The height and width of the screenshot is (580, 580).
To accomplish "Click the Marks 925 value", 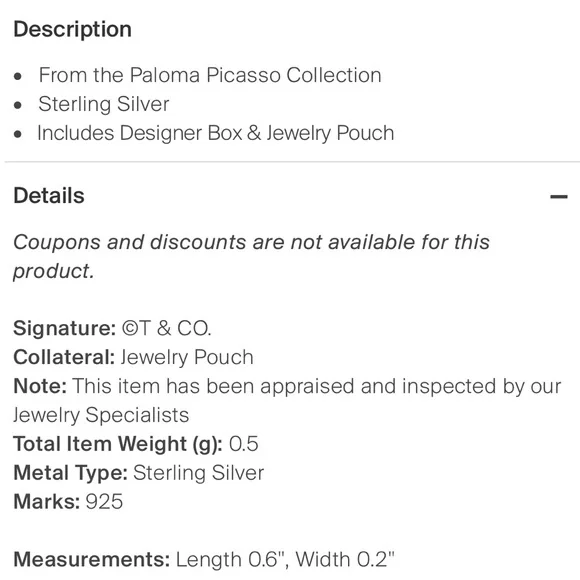I will point(104,502).
